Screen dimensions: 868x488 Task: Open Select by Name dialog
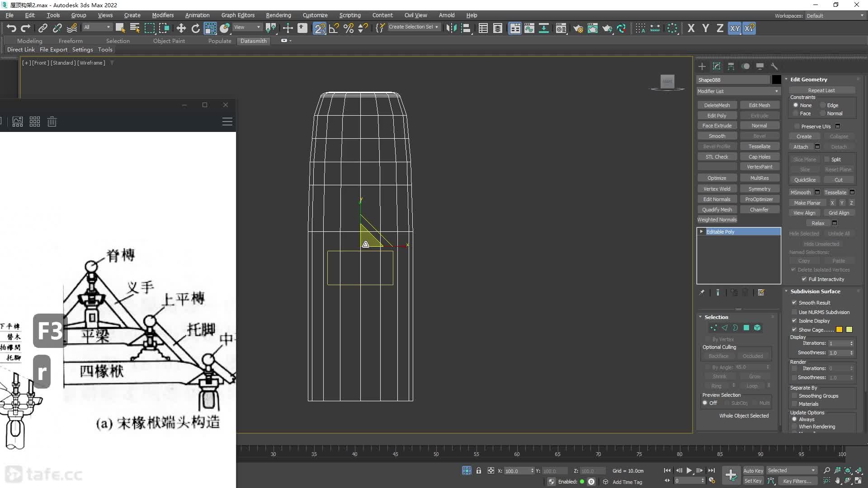pos(135,28)
